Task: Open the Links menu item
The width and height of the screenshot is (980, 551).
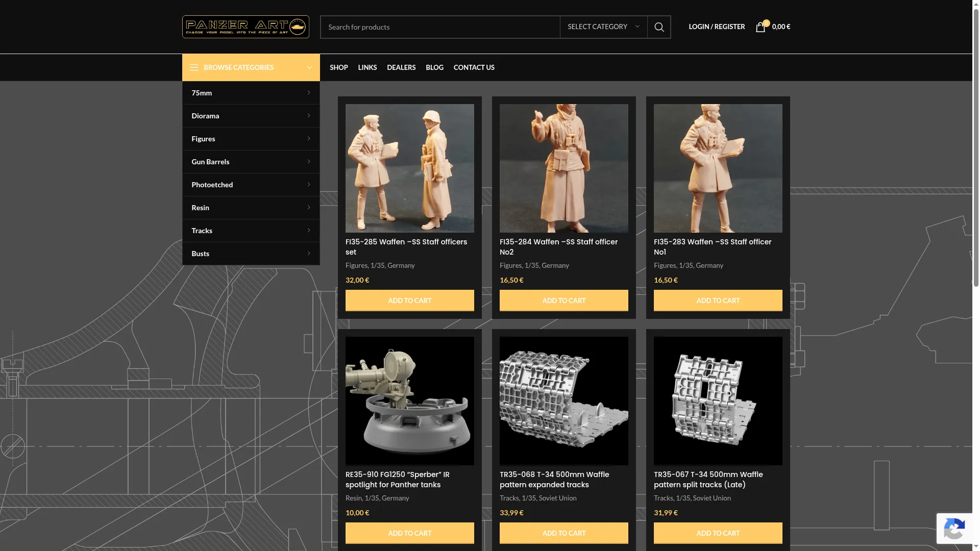Action: (x=367, y=67)
